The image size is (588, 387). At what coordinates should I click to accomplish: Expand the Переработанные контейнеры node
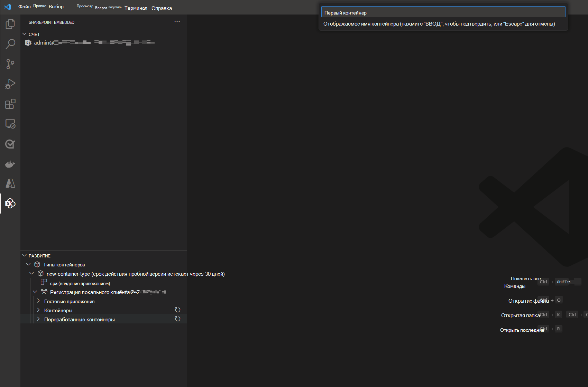point(38,319)
